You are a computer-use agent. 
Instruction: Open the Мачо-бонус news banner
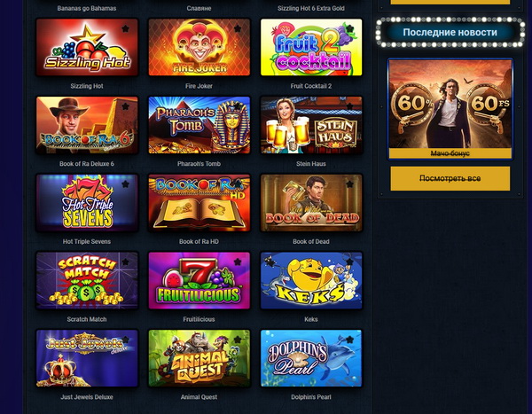(450, 108)
